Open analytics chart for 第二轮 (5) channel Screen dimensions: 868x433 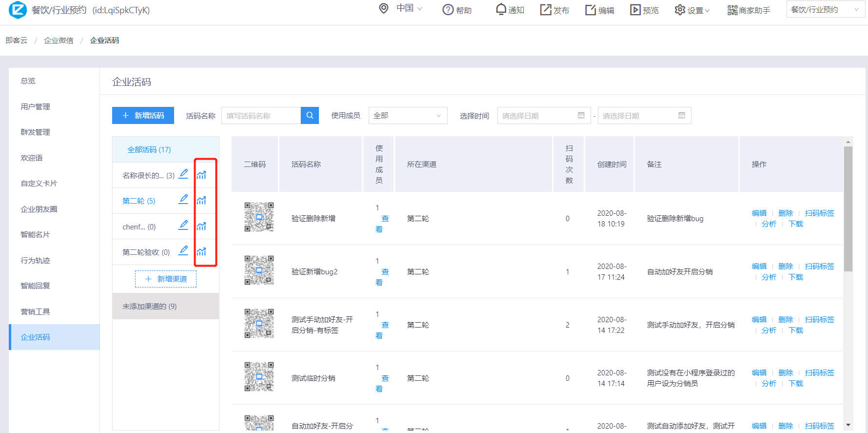(201, 200)
